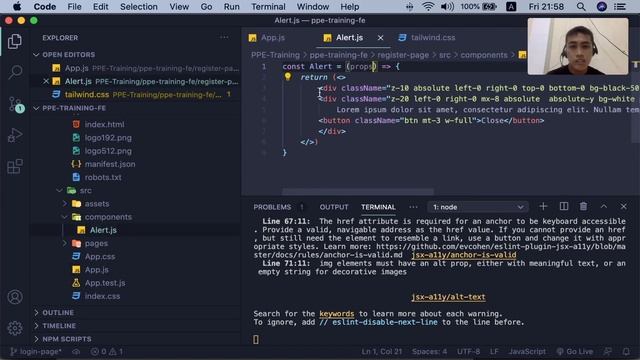Open manifest.json in the file tree
Viewport: 640px width, 360px height.
110,164
